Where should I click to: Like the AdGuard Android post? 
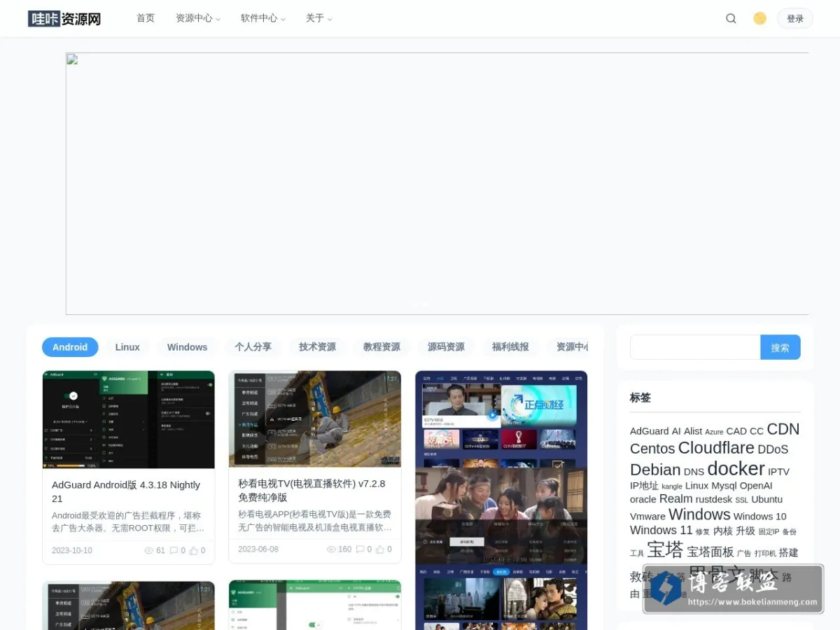click(x=194, y=551)
